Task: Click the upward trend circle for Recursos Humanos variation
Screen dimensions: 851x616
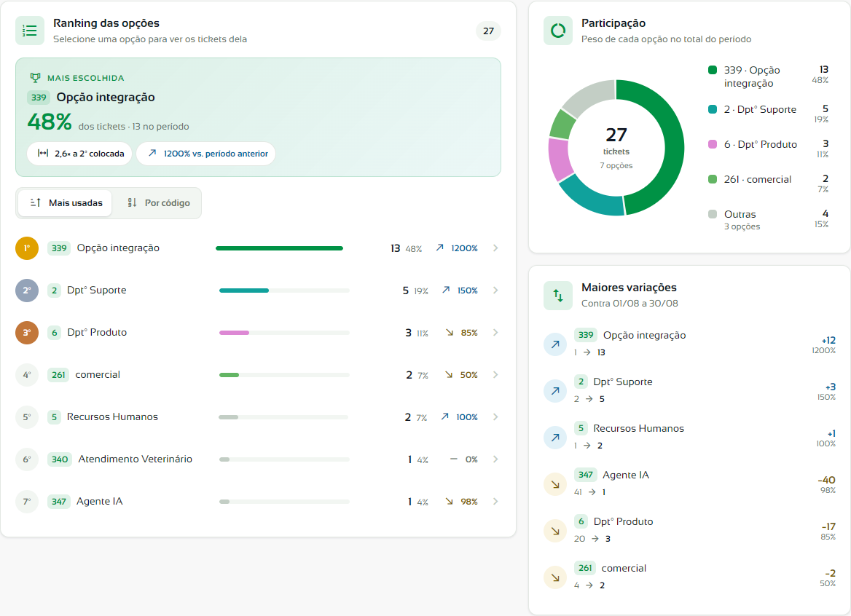Action: (x=555, y=438)
